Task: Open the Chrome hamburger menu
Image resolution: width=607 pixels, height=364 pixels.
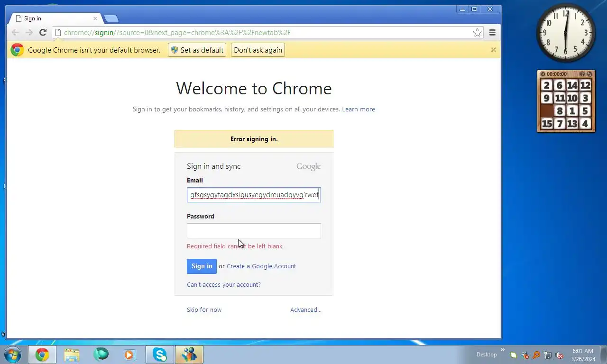Action: (492, 32)
